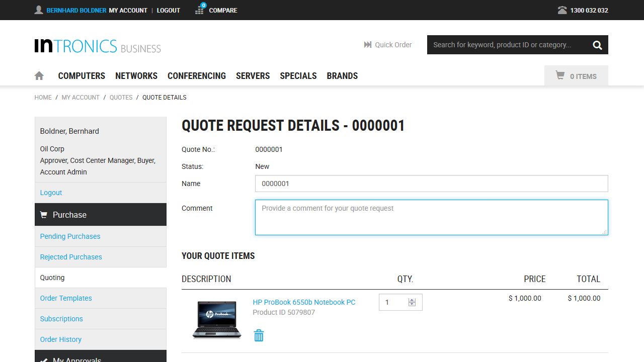Screen dimensions: 644x362
Task: Go to Home breadcrumb
Action: point(43,98)
